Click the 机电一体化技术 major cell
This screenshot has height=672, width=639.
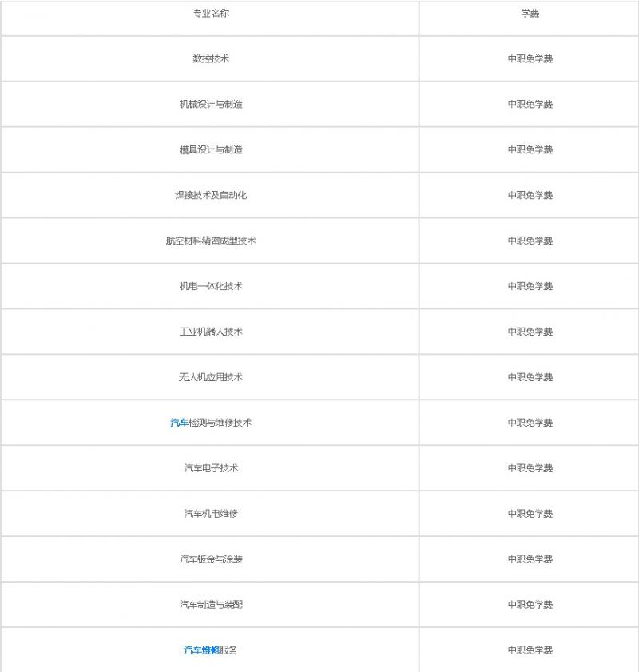[211, 286]
